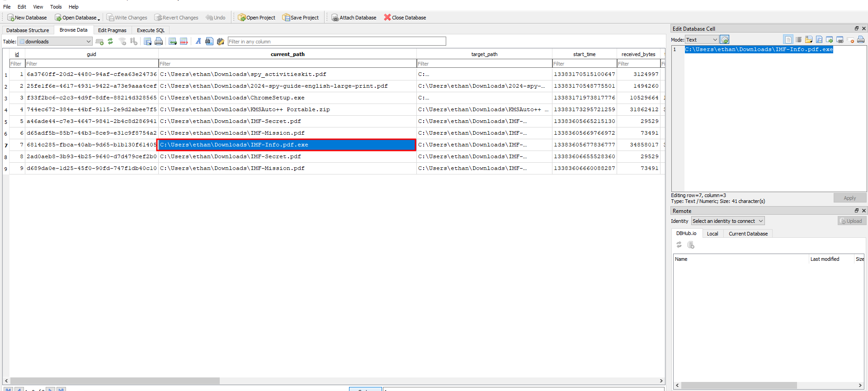Open the find and replace binoculars icon
This screenshot has width=868, height=391.
coord(209,42)
